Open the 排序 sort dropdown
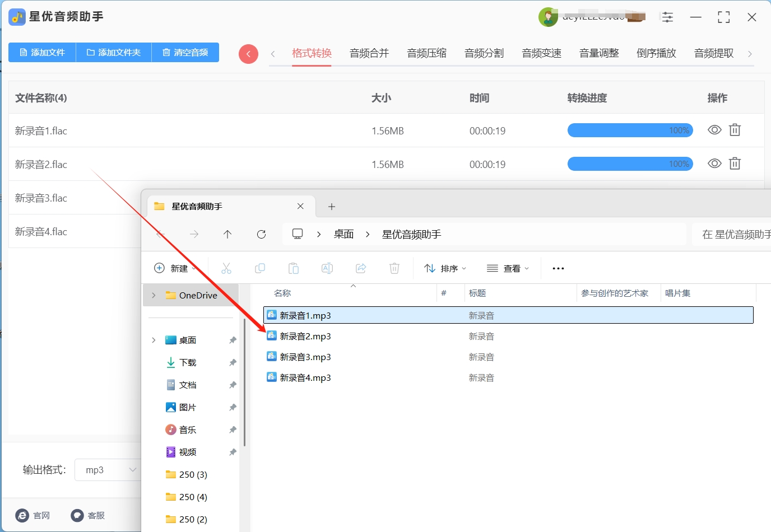This screenshot has height=532, width=771. (445, 268)
